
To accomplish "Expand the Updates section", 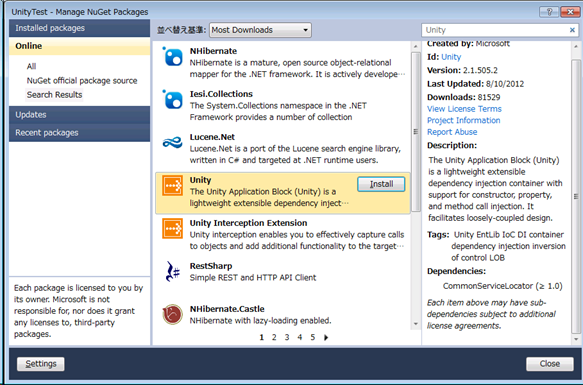I will (80, 115).
